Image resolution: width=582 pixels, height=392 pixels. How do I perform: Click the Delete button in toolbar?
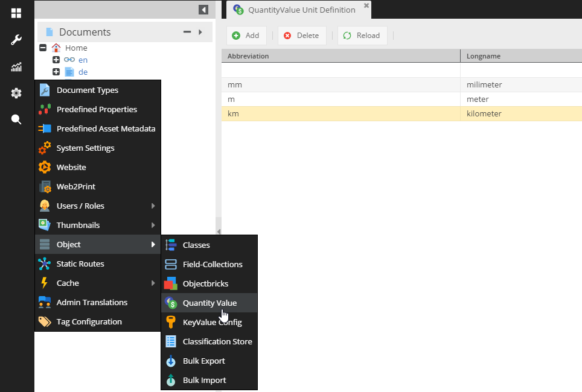click(301, 36)
